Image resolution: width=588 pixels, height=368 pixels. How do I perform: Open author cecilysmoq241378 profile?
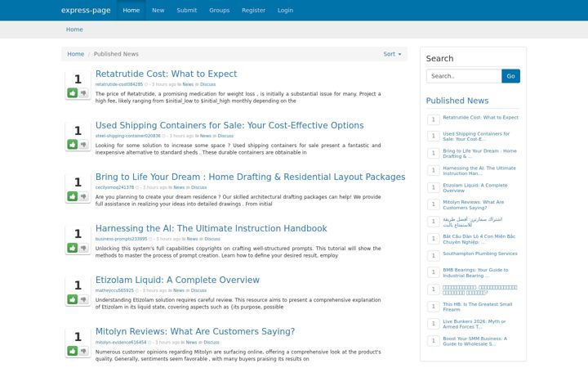[114, 187]
